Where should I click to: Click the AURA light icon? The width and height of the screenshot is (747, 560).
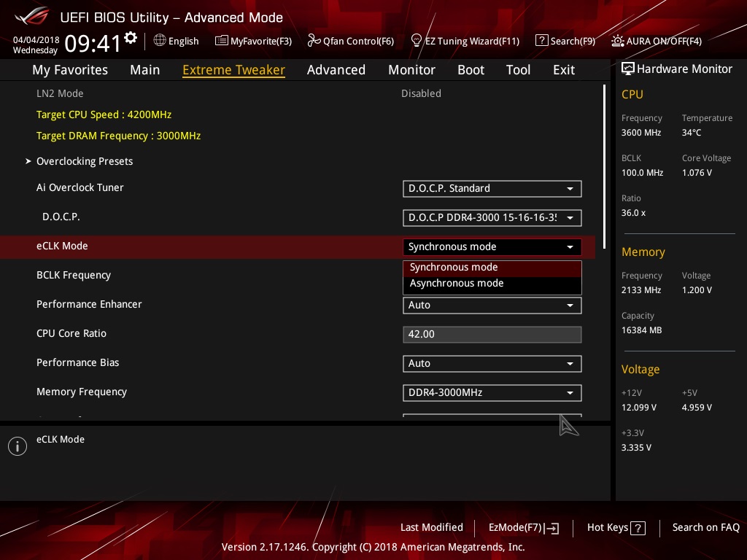click(x=617, y=41)
